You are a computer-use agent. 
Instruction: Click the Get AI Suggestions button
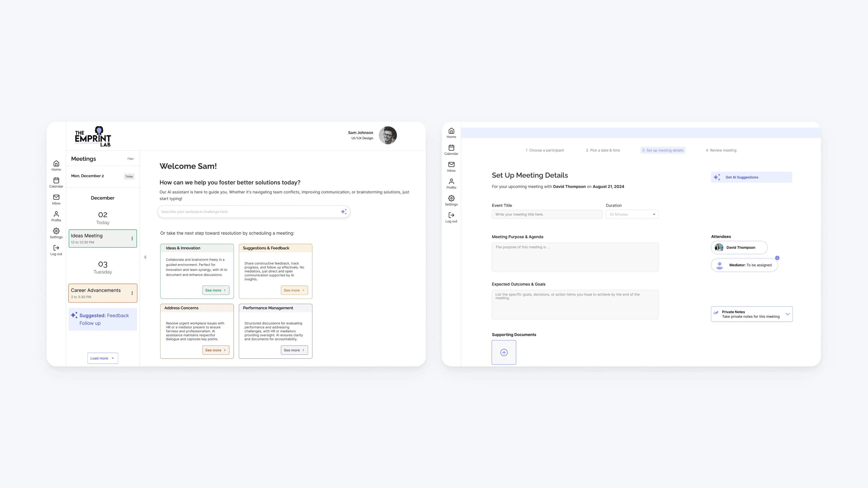coord(751,177)
